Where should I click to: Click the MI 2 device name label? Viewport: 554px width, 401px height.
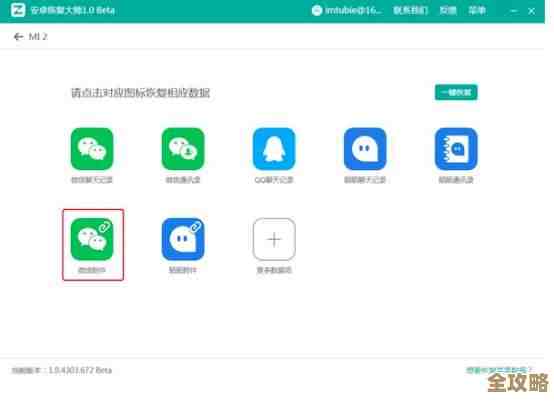(38, 37)
